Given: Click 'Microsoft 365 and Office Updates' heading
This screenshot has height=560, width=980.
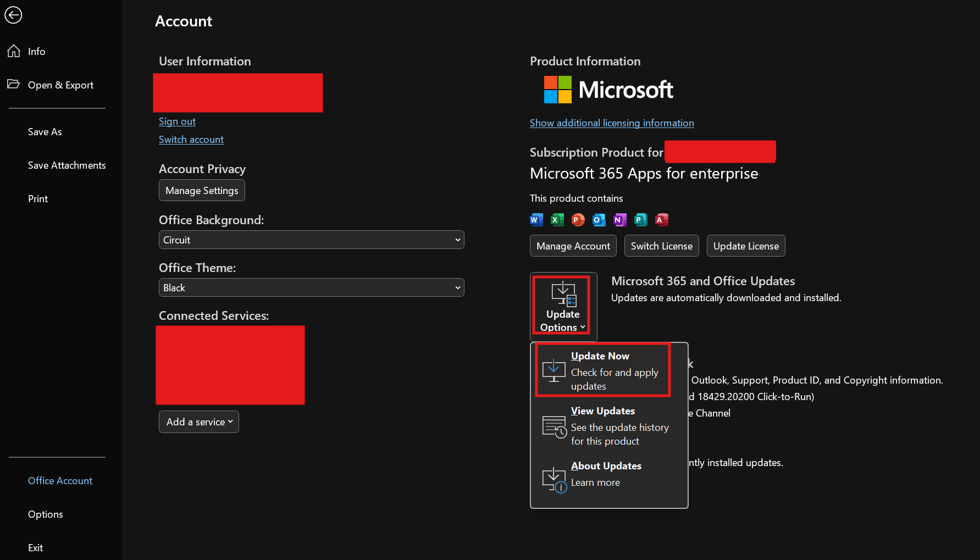Looking at the screenshot, I should click(703, 281).
